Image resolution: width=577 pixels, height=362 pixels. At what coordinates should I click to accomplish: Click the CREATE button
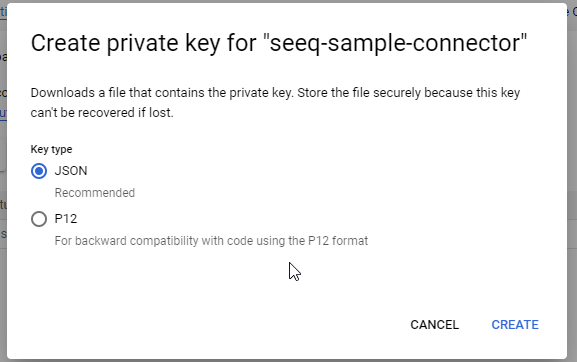point(515,324)
